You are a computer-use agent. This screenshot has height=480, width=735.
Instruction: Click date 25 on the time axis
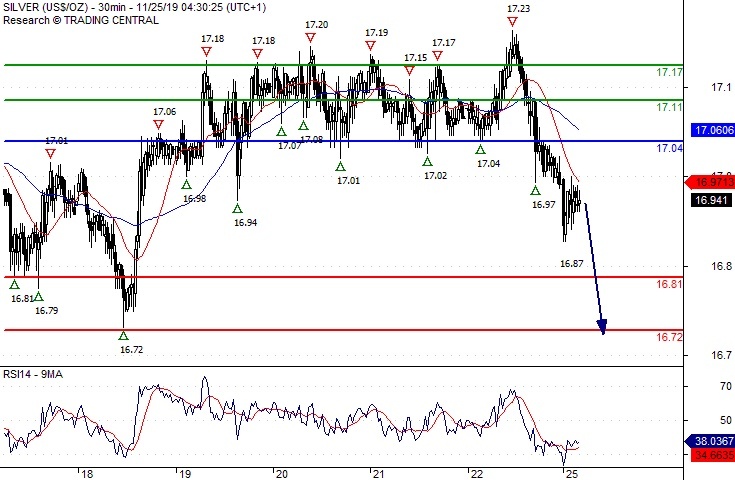572,474
